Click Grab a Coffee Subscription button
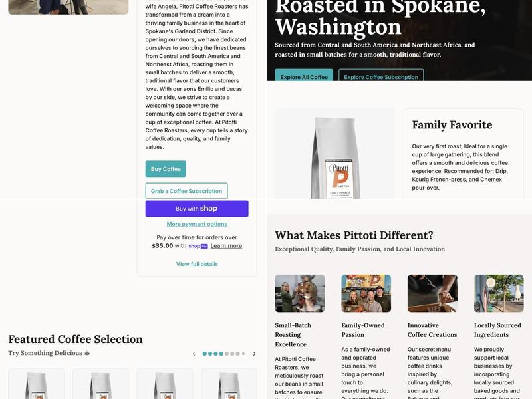The width and height of the screenshot is (532, 399). pos(187,191)
